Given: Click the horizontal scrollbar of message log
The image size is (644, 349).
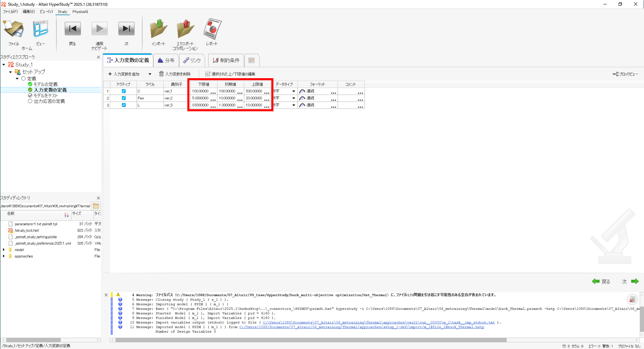Looking at the screenshot, I should point(310,340).
